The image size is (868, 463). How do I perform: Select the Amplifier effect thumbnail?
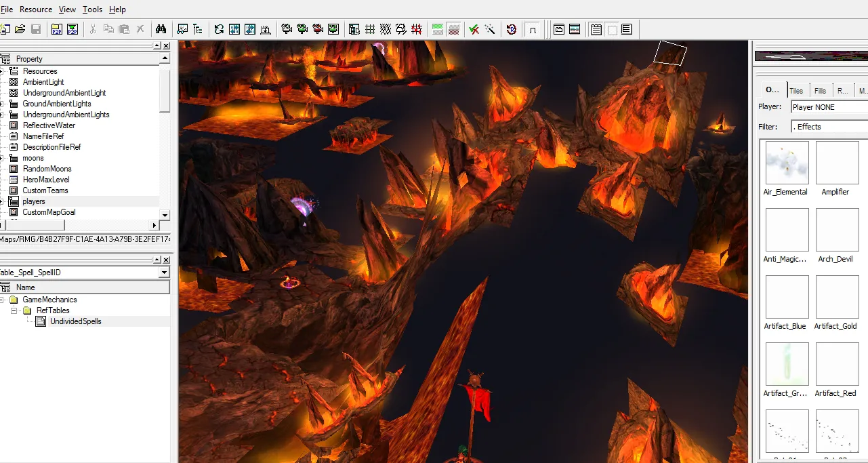pos(838,163)
